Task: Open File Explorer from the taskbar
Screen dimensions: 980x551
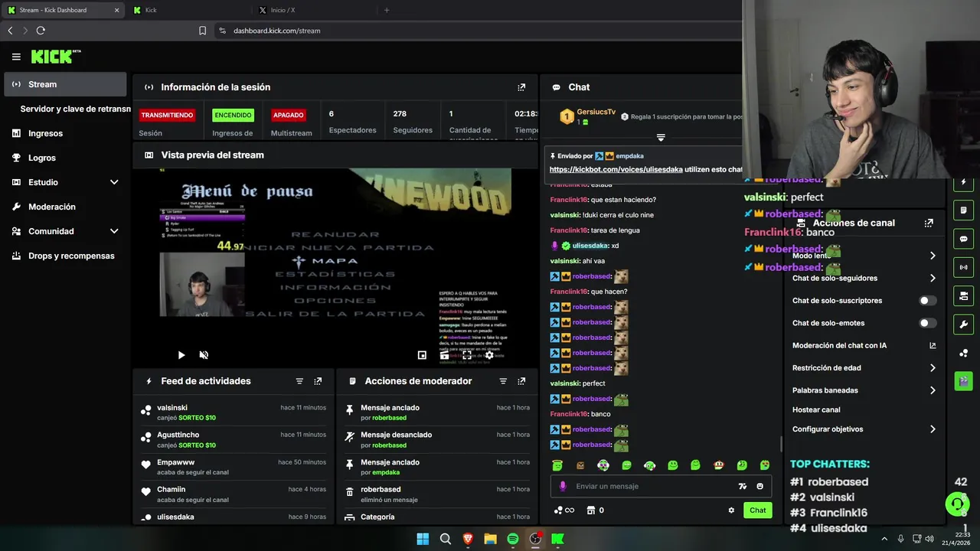Action: pyautogui.click(x=490, y=539)
